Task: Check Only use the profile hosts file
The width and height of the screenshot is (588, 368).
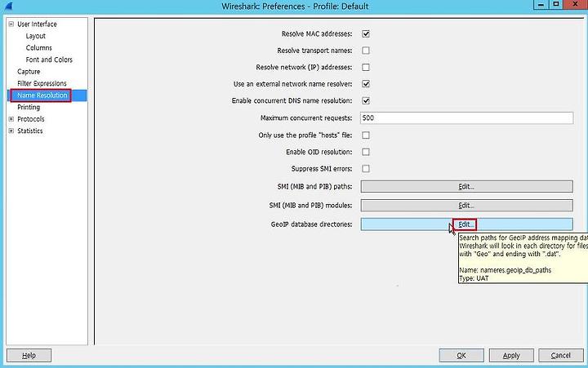Action: coord(366,135)
